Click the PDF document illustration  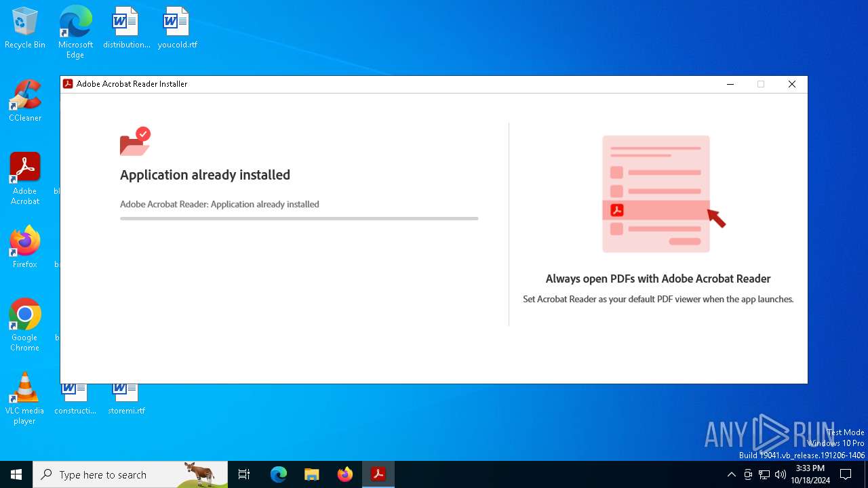[664, 194]
